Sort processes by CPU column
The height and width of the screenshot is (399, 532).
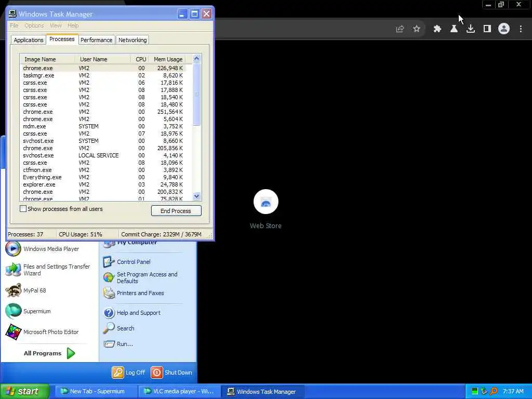[140, 59]
